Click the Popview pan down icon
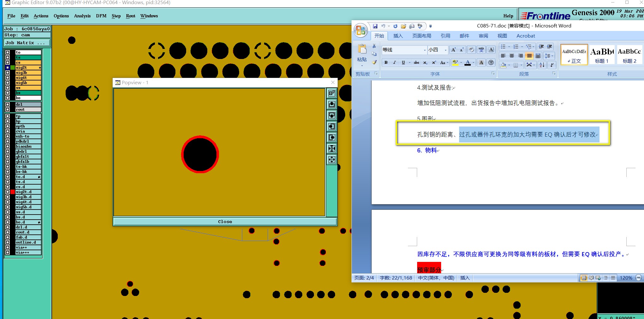644x319 pixels. pos(332,115)
